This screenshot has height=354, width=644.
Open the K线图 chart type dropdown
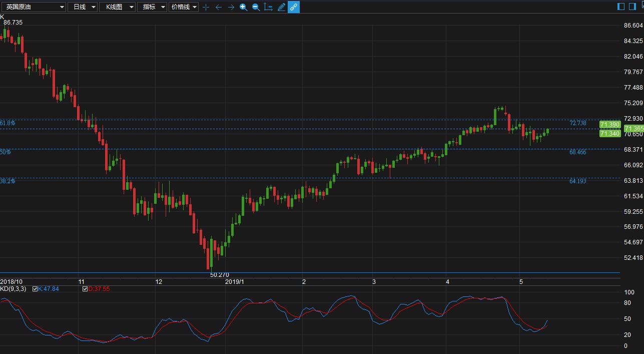pos(117,7)
